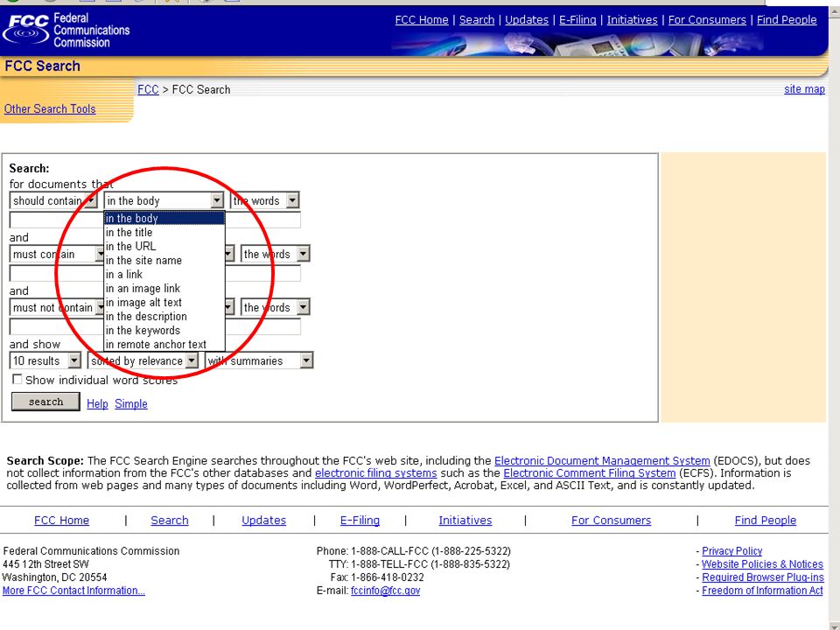Open Freedom of Information Act link
Viewport: 840px width, 630px height.
(762, 591)
